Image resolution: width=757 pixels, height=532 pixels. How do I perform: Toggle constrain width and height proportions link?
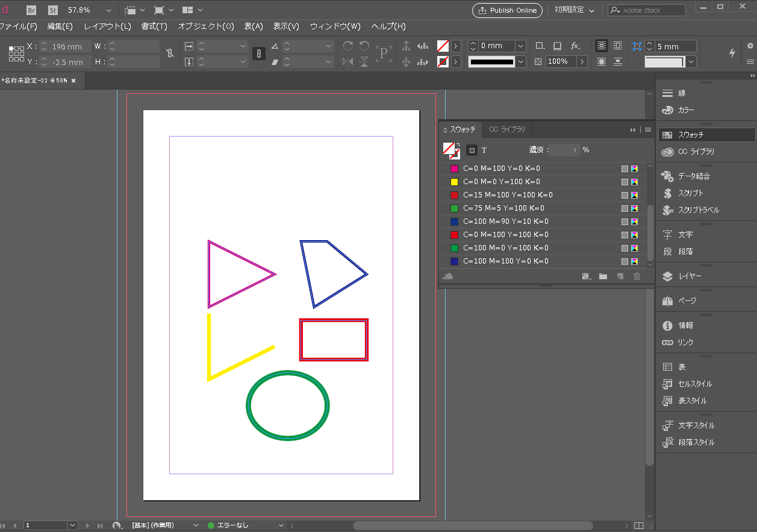tap(170, 54)
